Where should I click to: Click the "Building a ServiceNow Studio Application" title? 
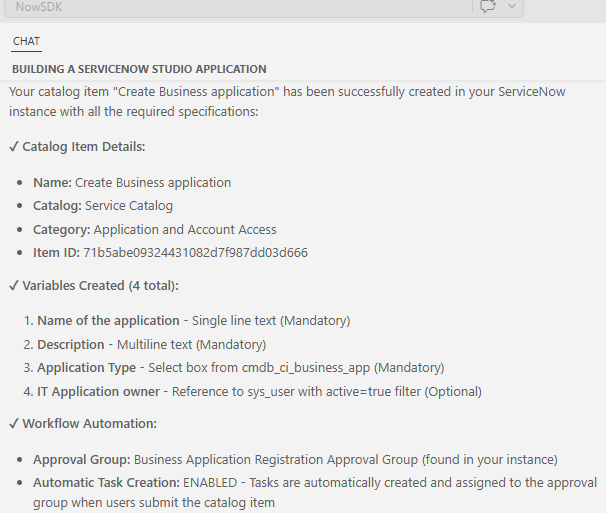click(139, 69)
